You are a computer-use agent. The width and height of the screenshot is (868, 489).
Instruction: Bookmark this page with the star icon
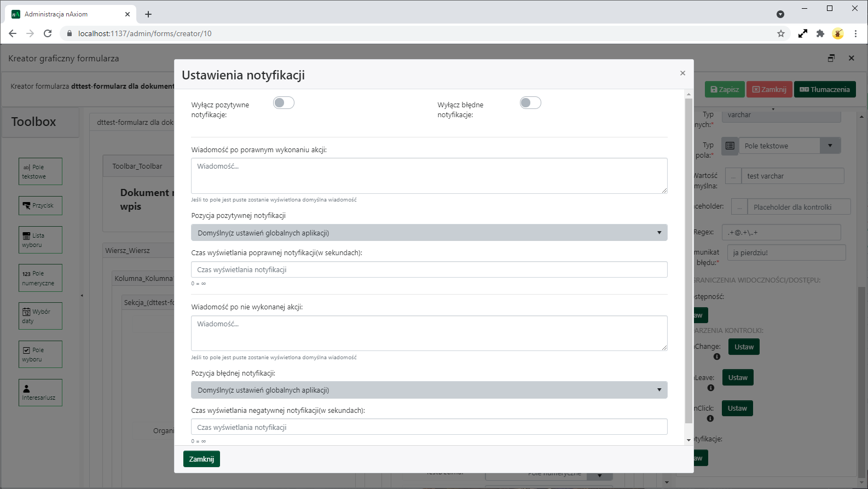point(781,33)
